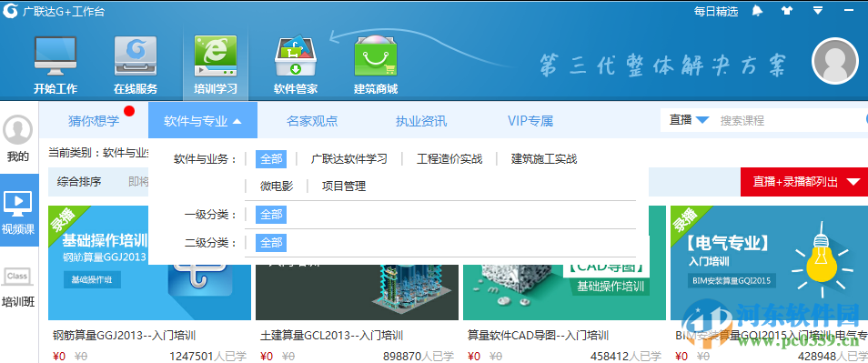Filter by 广联达软件学习
This screenshot has width=868, height=363.
pos(348,159)
